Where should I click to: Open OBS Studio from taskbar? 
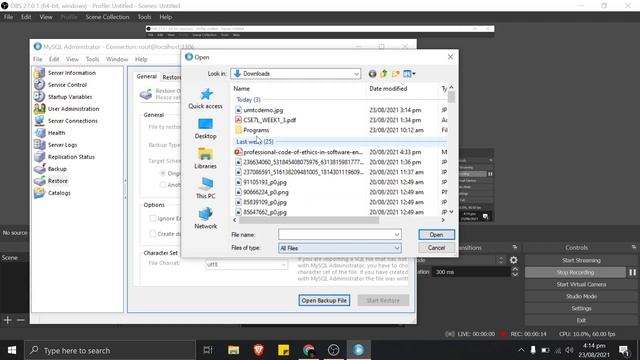[x=333, y=350]
